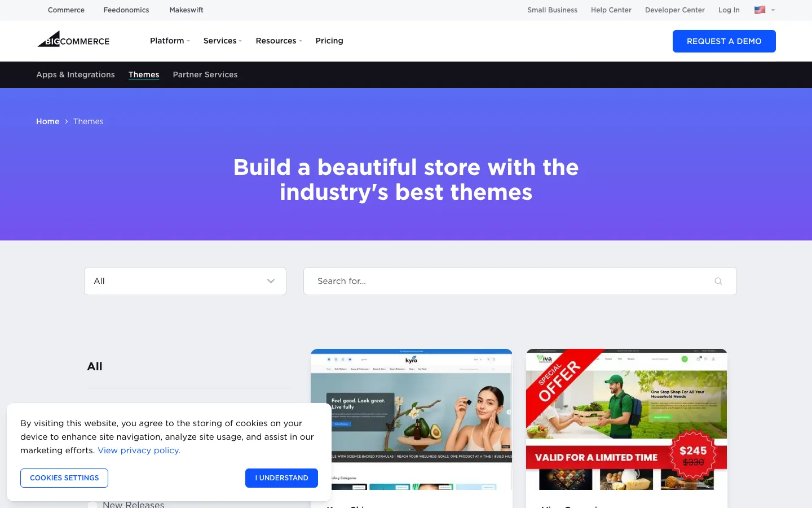Viewport: 812px width, 508px height.
Task: Open Cookies Settings
Action: point(64,478)
